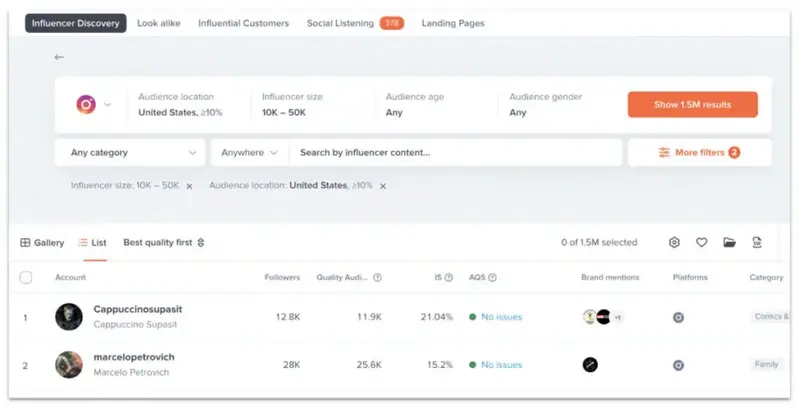Image resolution: width=800 pixels, height=409 pixels.
Task: Click the export file icon
Action: click(757, 242)
